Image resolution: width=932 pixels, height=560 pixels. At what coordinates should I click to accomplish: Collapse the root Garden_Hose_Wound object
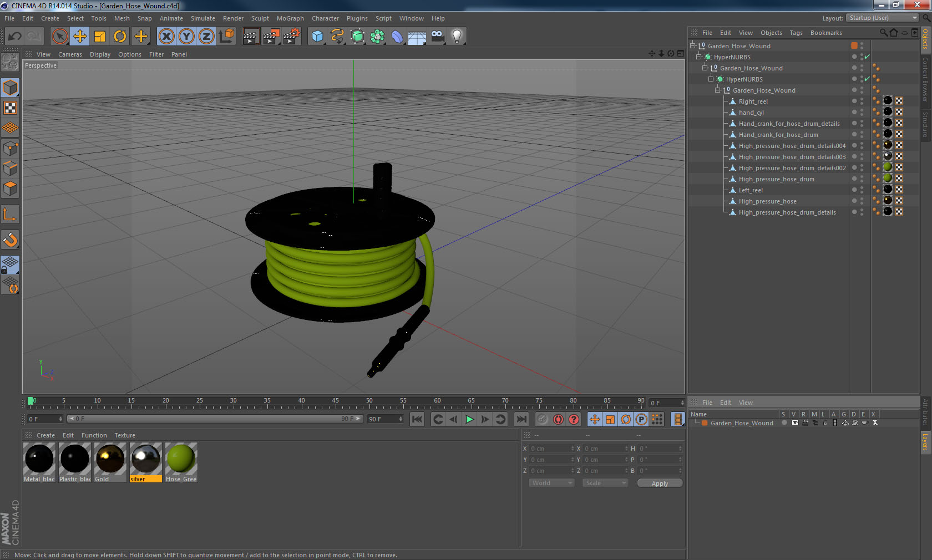click(x=693, y=46)
